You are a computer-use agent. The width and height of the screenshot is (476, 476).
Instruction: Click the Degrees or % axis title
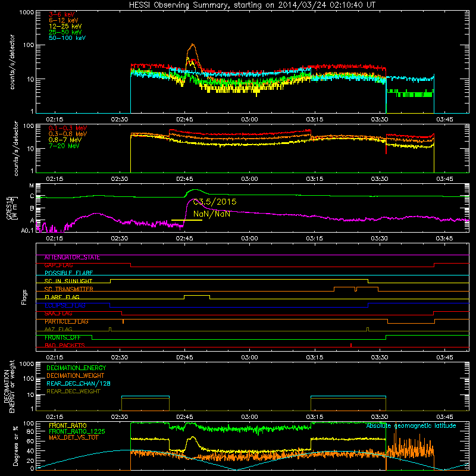pyautogui.click(x=15, y=446)
